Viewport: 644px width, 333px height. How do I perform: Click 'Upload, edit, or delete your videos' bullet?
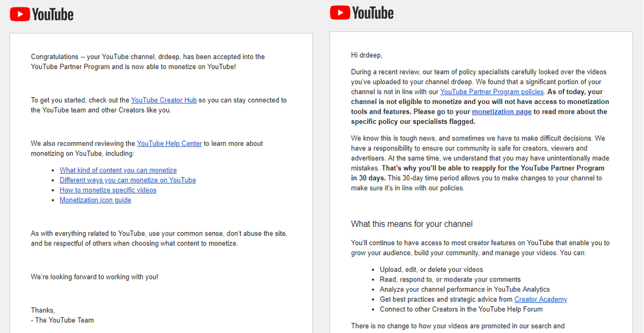tap(431, 270)
